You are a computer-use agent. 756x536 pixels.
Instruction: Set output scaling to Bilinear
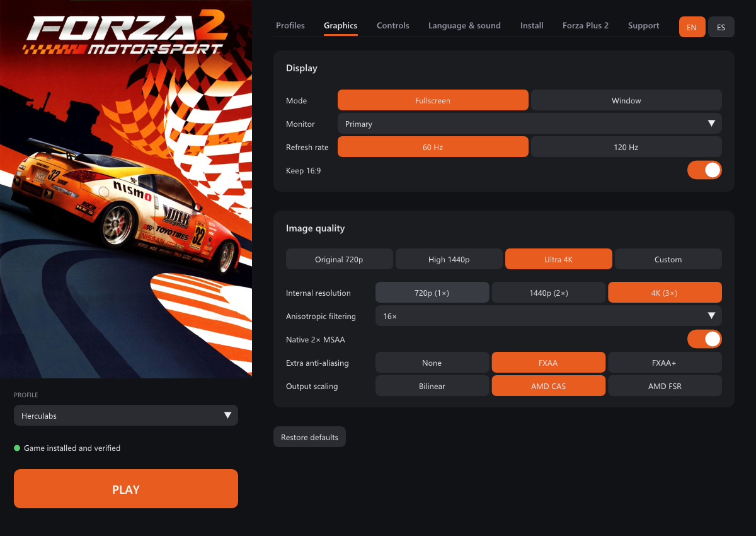432,386
